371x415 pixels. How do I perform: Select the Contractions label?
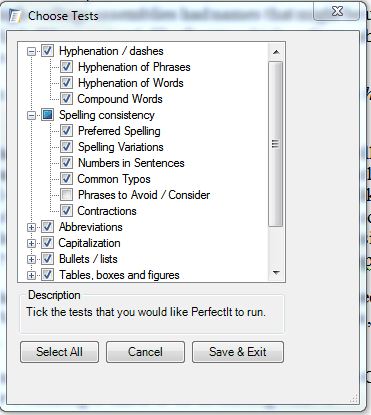(x=107, y=211)
